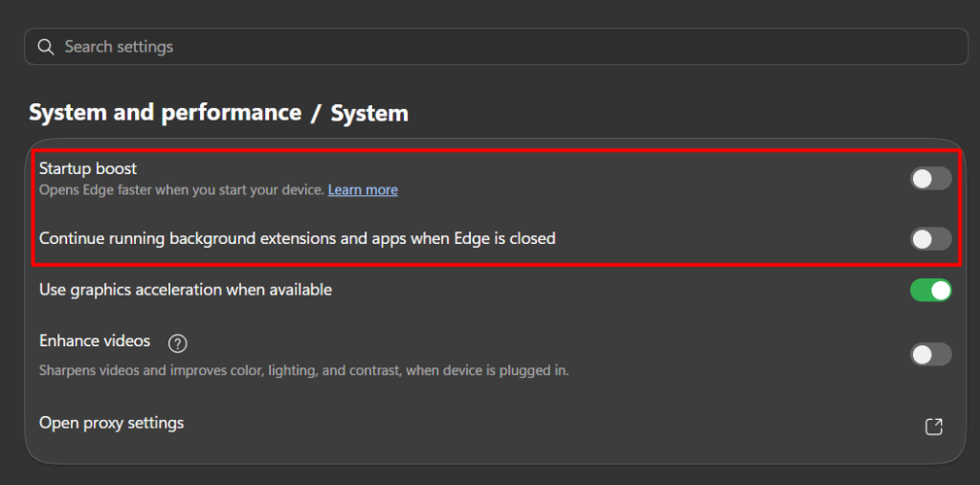Click the Enhance videos label
The image size is (980, 485).
[x=95, y=342]
